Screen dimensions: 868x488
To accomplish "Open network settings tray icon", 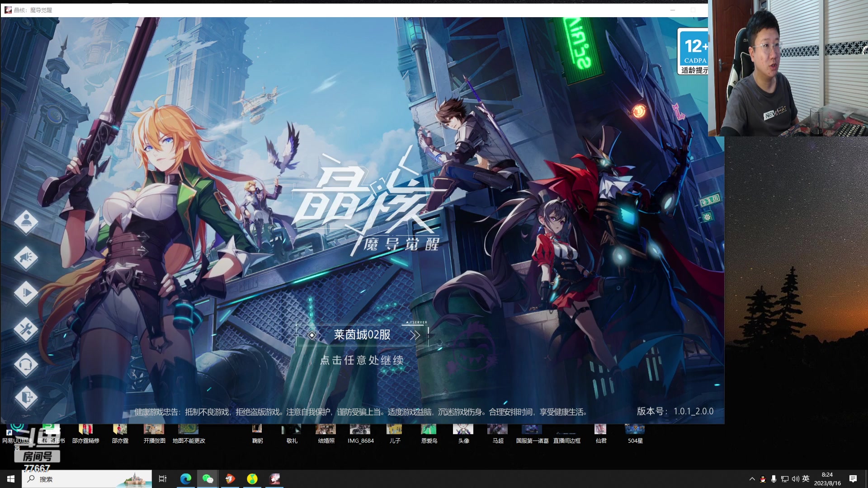I will point(785,479).
